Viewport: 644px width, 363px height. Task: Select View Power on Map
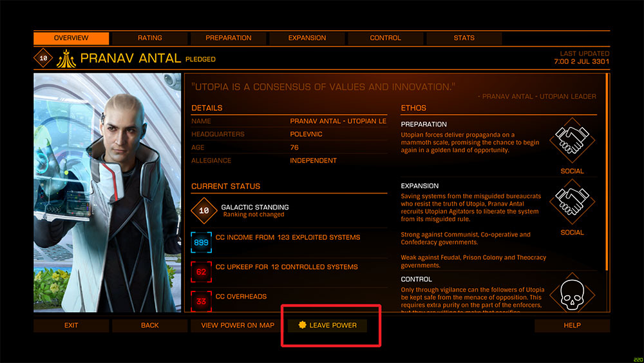(x=238, y=325)
